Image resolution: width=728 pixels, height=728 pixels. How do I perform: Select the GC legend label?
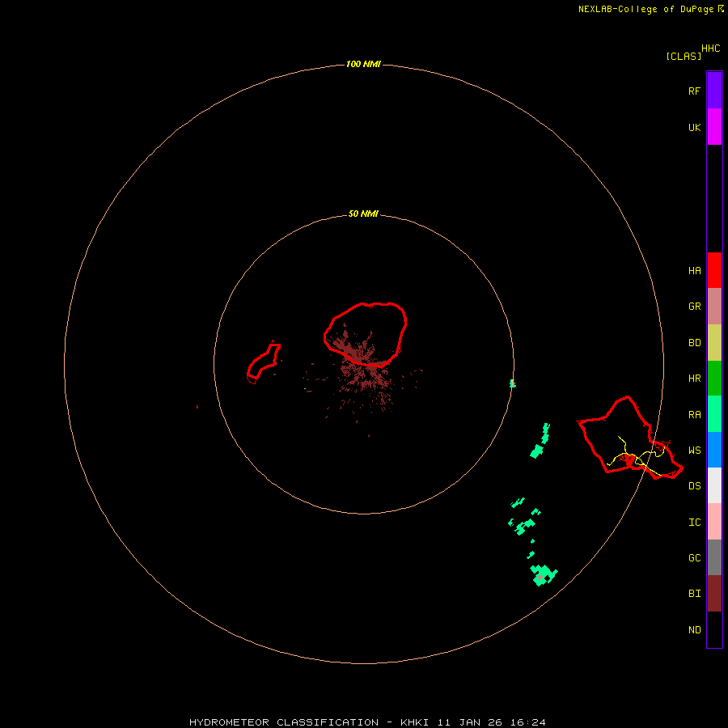point(694,557)
